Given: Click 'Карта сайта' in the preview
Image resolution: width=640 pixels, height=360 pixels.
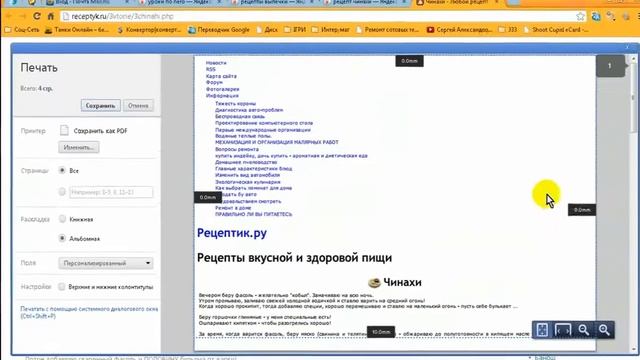Looking at the screenshot, I should click(221, 76).
